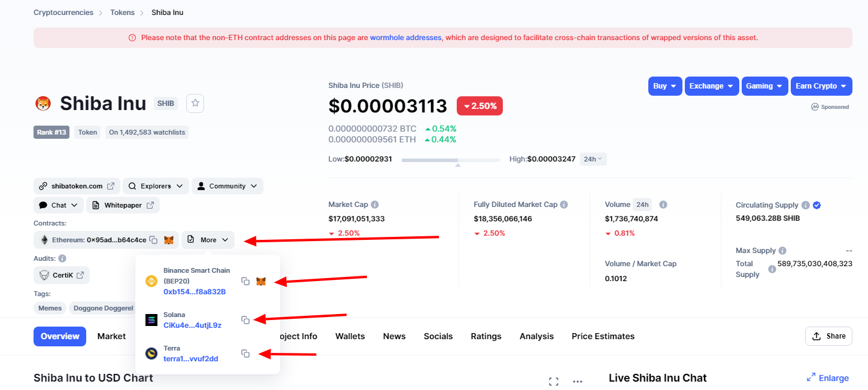Select the Memes tag
This screenshot has height=390, width=868.
point(50,308)
